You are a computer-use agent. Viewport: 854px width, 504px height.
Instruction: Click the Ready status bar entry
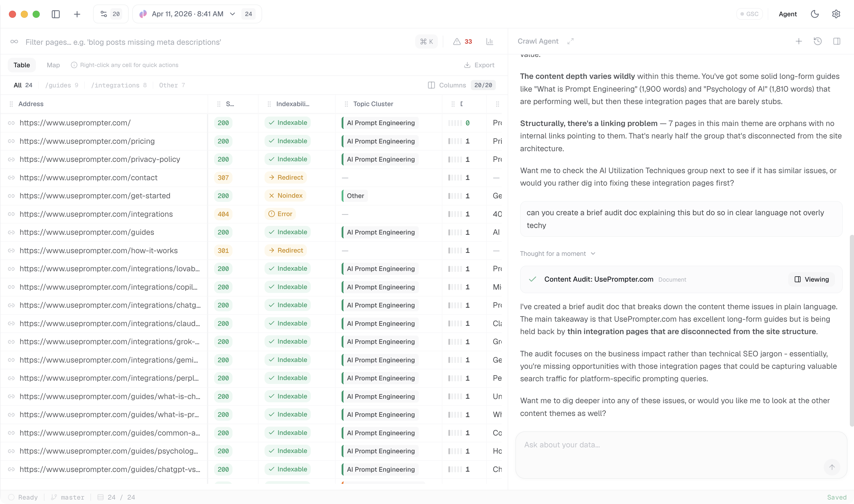point(23,497)
